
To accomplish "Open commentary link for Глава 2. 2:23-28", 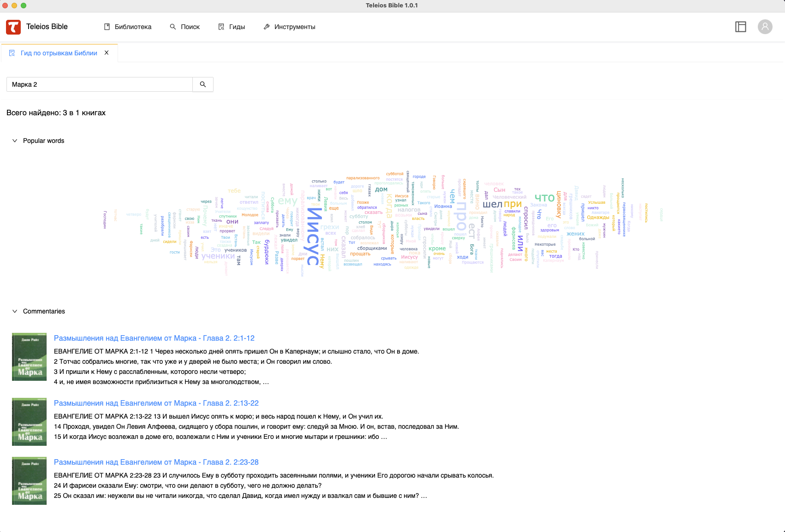I will 156,462.
